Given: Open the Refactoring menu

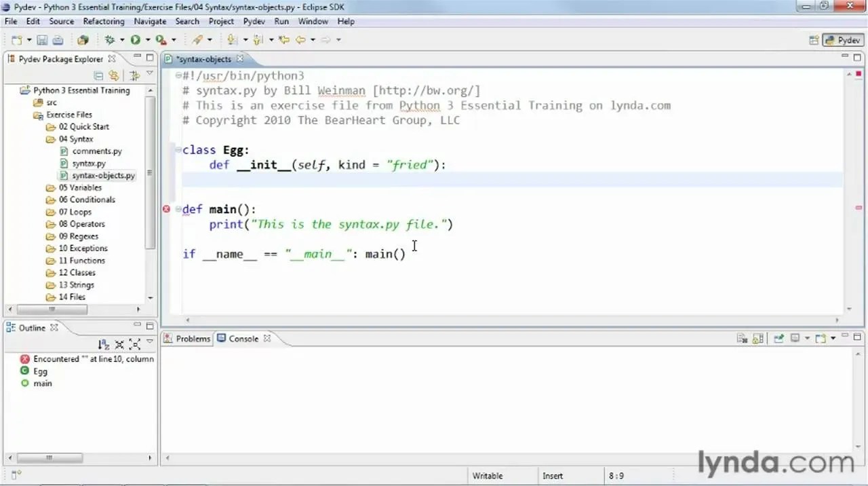Looking at the screenshot, I should 104,21.
